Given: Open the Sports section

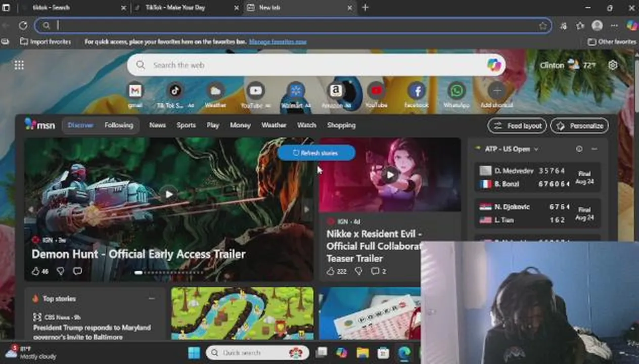Looking at the screenshot, I should click(x=186, y=125).
